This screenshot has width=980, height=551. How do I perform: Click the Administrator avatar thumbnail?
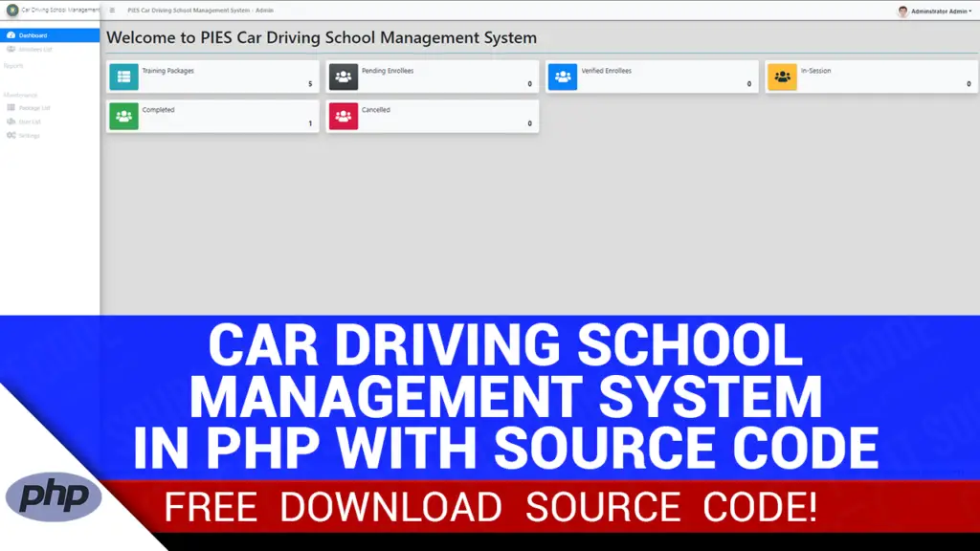[x=903, y=10]
